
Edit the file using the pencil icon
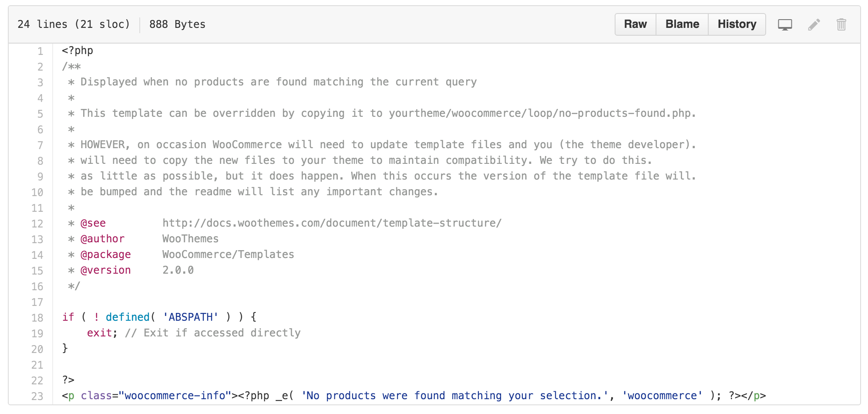[x=813, y=24]
